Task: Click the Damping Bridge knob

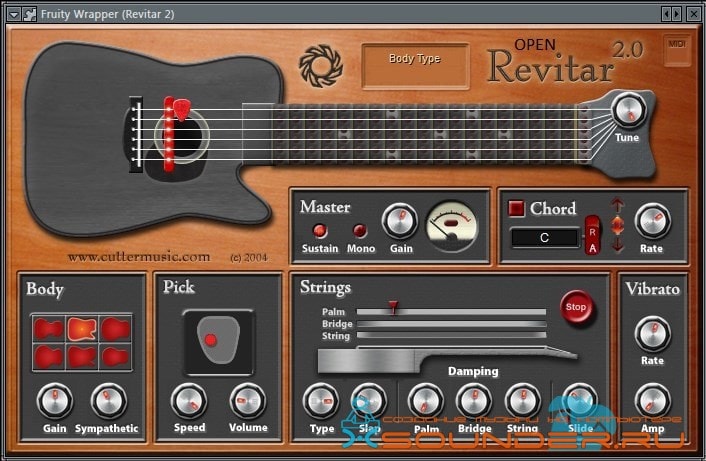Action: 474,401
